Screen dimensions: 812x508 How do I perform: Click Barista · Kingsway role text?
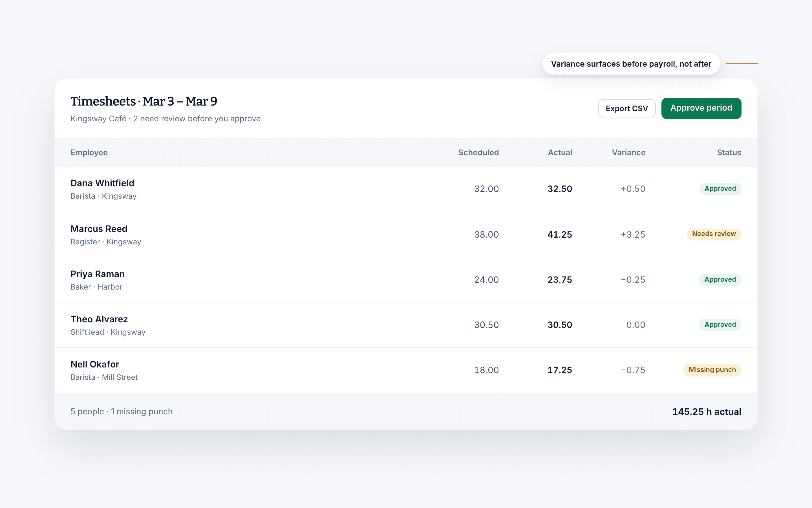pyautogui.click(x=103, y=196)
